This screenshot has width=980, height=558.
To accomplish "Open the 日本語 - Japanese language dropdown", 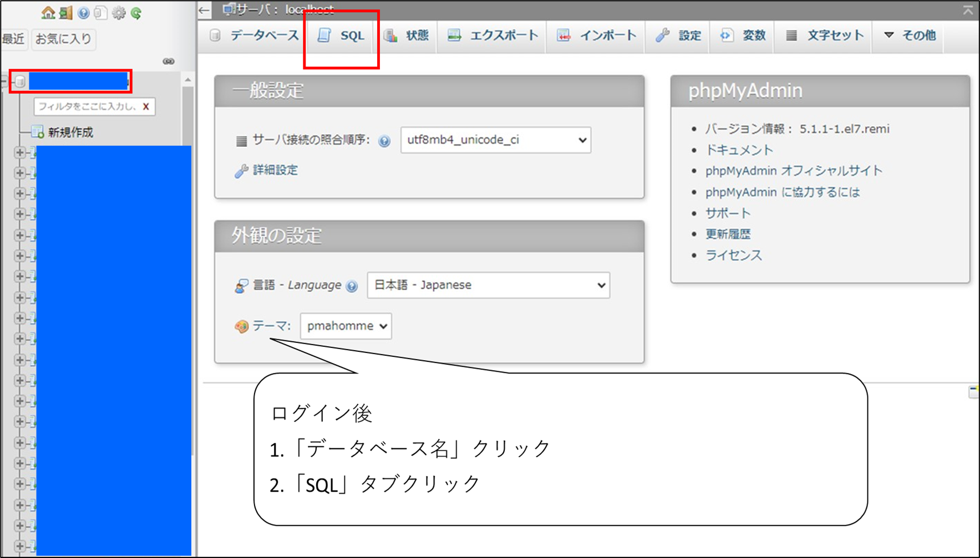I will tap(488, 285).
